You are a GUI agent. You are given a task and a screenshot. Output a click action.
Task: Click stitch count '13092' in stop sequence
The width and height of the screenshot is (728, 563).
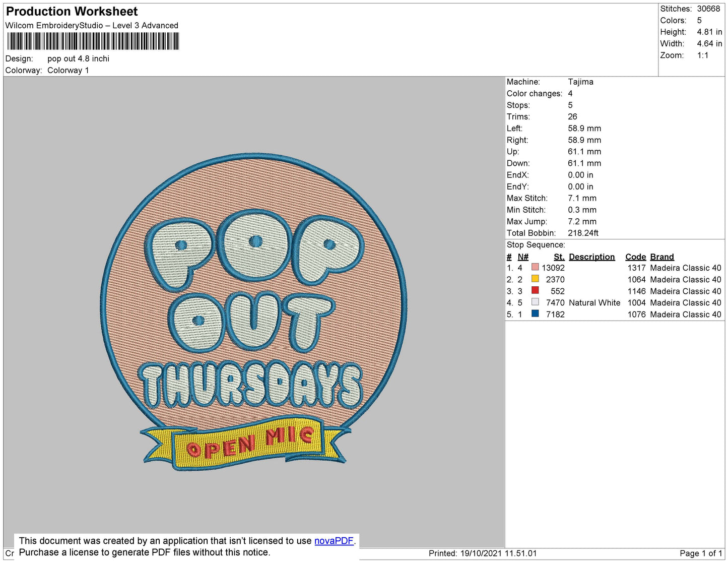point(553,268)
